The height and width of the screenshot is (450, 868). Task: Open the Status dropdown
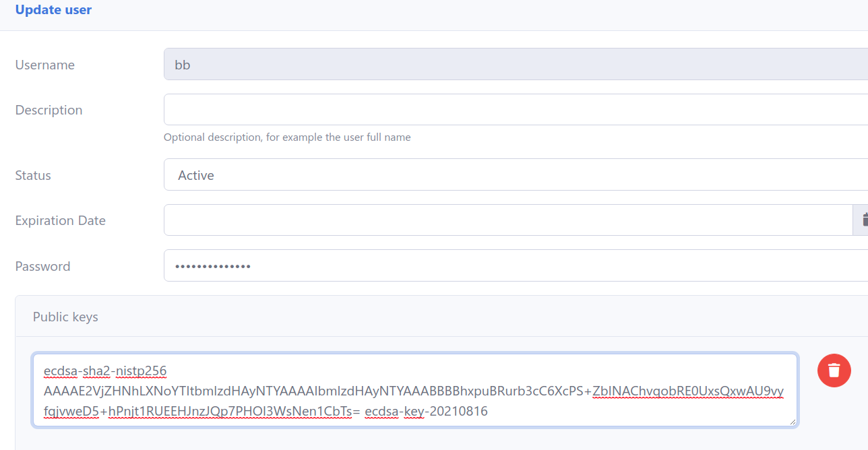[472, 174]
